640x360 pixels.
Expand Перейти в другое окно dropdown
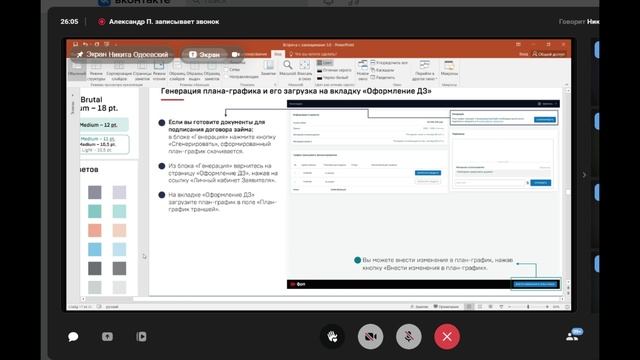coord(424,70)
